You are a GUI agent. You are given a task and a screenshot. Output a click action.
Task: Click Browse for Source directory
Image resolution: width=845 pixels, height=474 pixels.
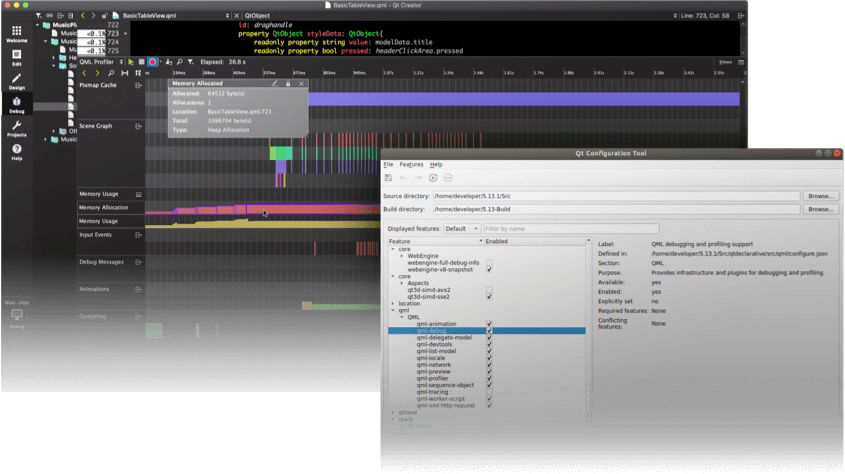[x=820, y=196]
